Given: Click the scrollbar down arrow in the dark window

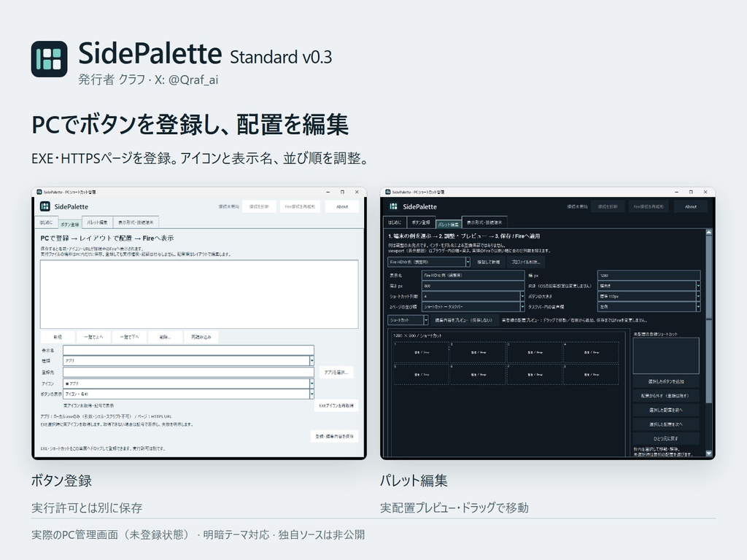Looking at the screenshot, I should tap(708, 454).
